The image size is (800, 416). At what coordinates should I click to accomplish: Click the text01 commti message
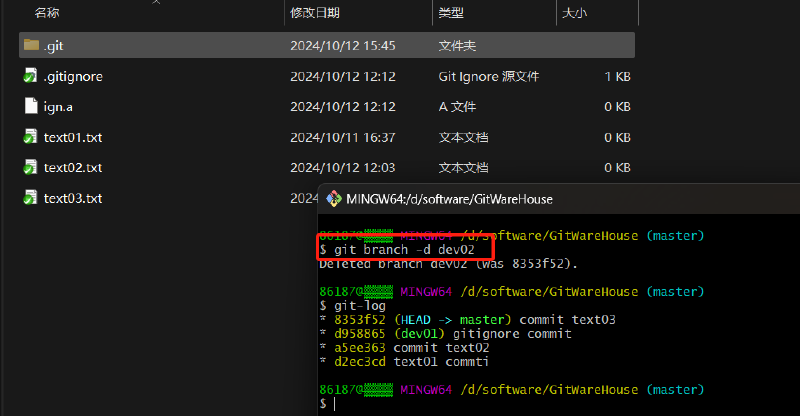coord(441,362)
